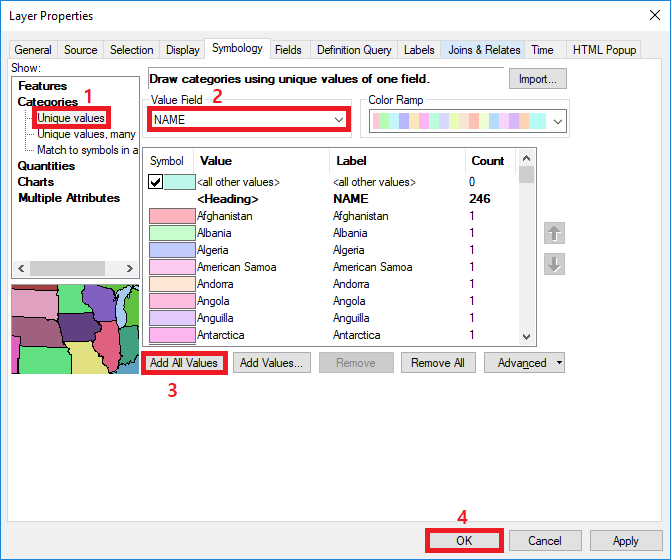Switch to the Labels tab

[419, 50]
